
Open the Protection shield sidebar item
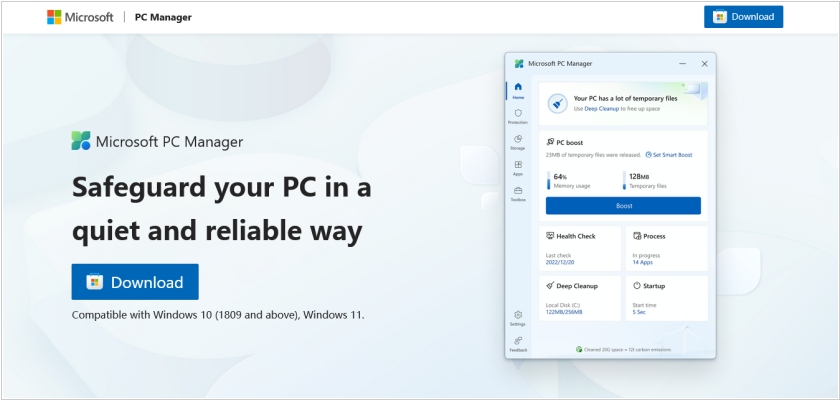tap(518, 116)
